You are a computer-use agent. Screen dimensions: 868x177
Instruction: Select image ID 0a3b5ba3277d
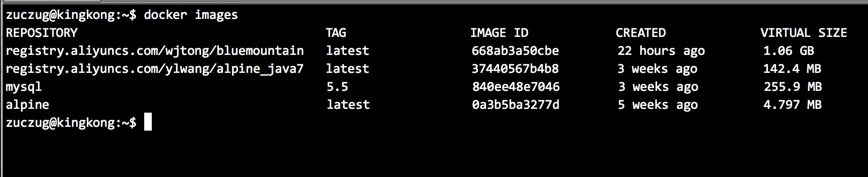click(516, 105)
